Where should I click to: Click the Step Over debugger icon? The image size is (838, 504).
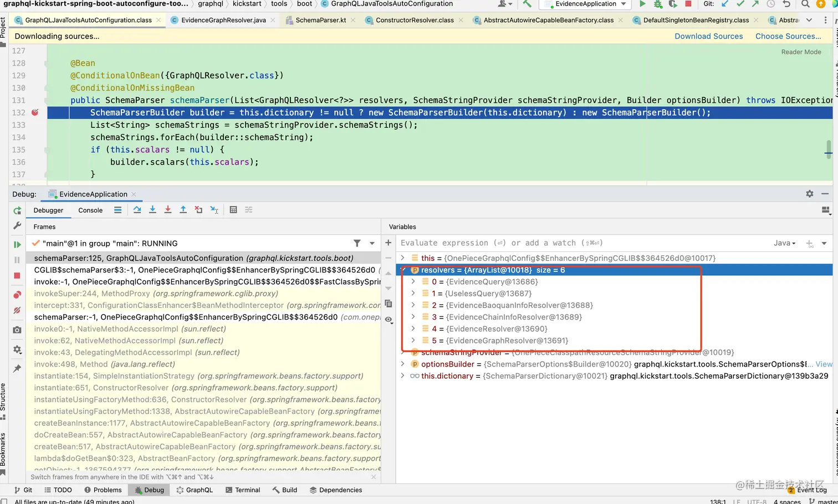pyautogui.click(x=137, y=210)
